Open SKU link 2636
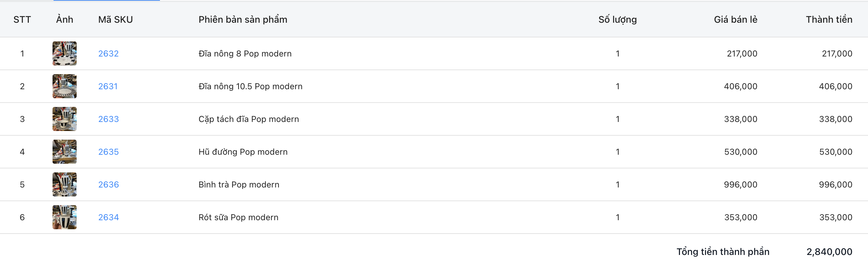The width and height of the screenshot is (868, 272). pyautogui.click(x=108, y=184)
